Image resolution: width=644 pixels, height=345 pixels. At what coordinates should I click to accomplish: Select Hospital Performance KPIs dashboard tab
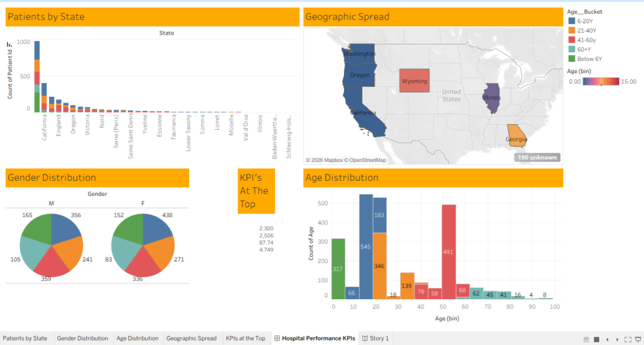click(x=314, y=339)
